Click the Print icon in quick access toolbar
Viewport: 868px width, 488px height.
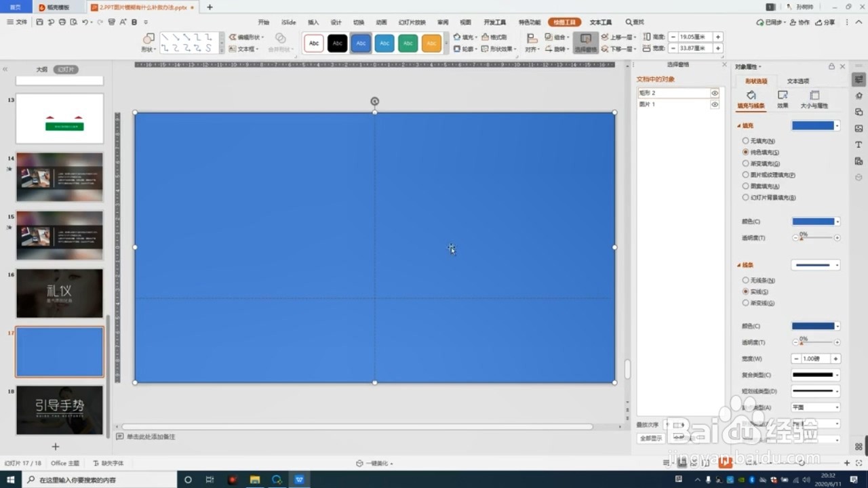click(x=62, y=22)
